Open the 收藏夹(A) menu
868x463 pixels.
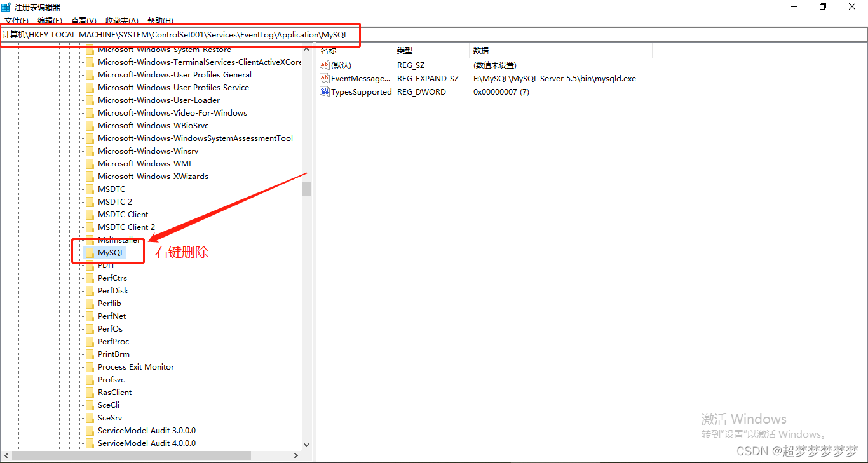click(x=121, y=21)
